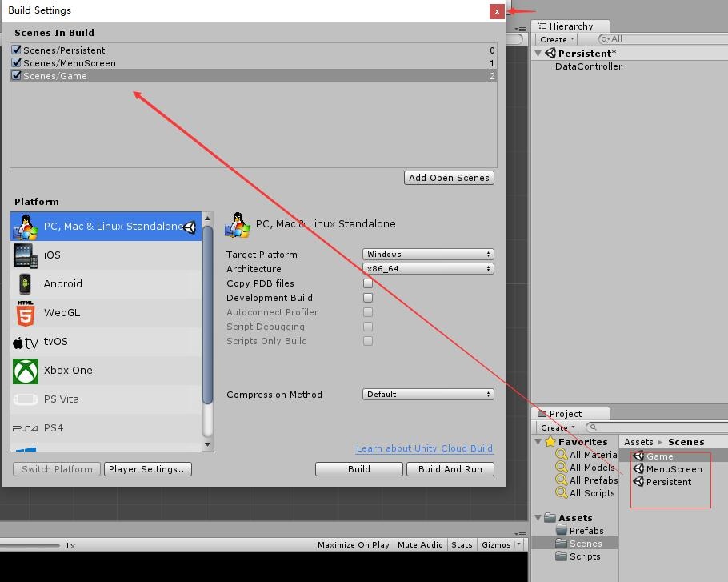Enable Development Build checkbox
Viewport: 728px width, 582px height.
point(368,298)
